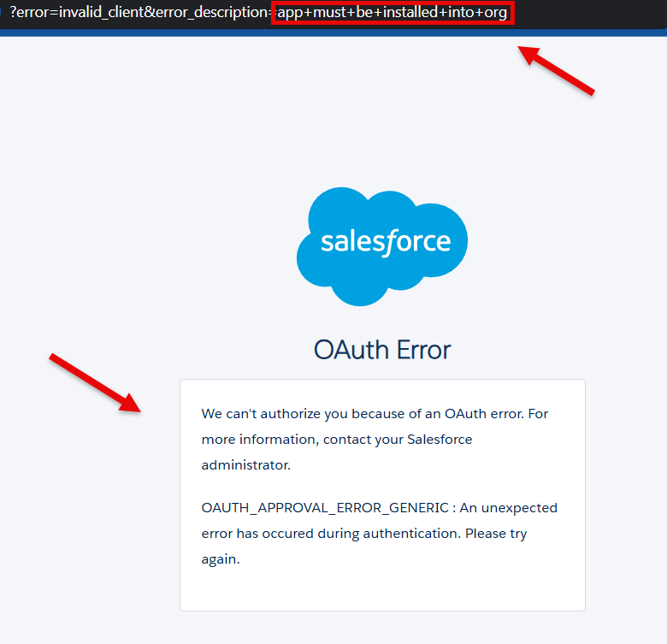Click the "OAUTH_APPROVAL_ERROR_GENERIC" error code
The width and height of the screenshot is (667, 644).
325,508
